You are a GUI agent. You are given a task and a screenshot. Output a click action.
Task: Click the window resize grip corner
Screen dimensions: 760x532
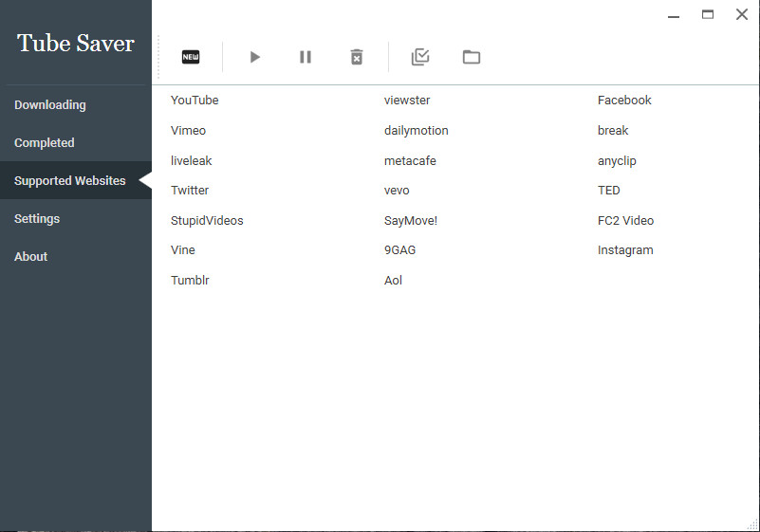click(x=752, y=524)
